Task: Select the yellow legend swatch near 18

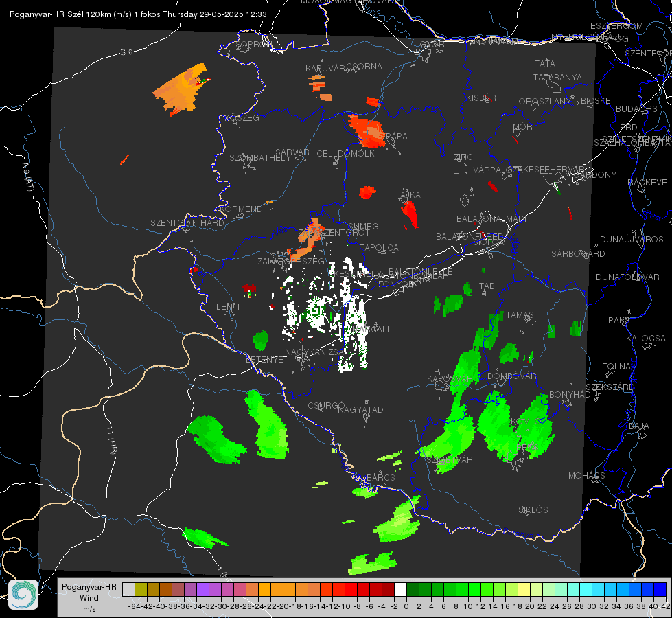Action: point(524,589)
